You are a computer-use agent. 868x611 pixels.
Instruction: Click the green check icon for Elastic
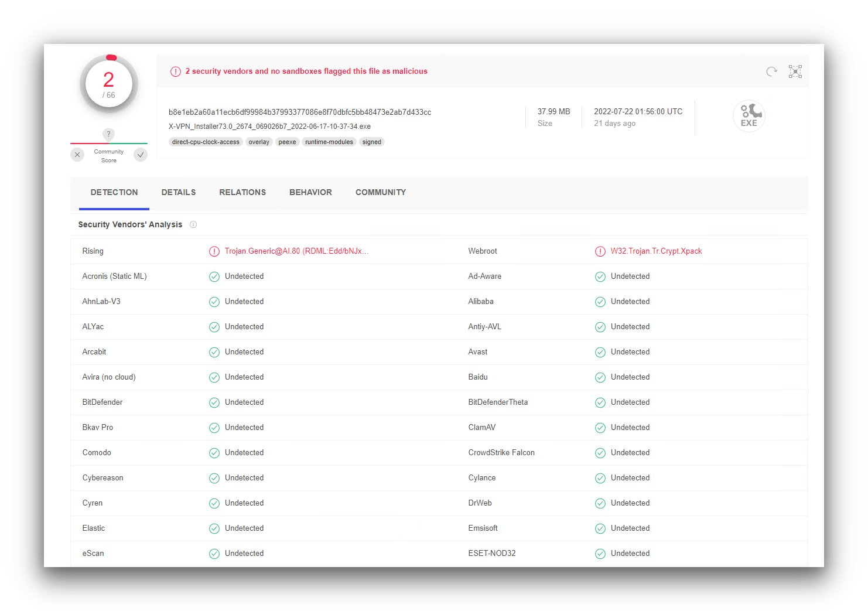point(214,528)
